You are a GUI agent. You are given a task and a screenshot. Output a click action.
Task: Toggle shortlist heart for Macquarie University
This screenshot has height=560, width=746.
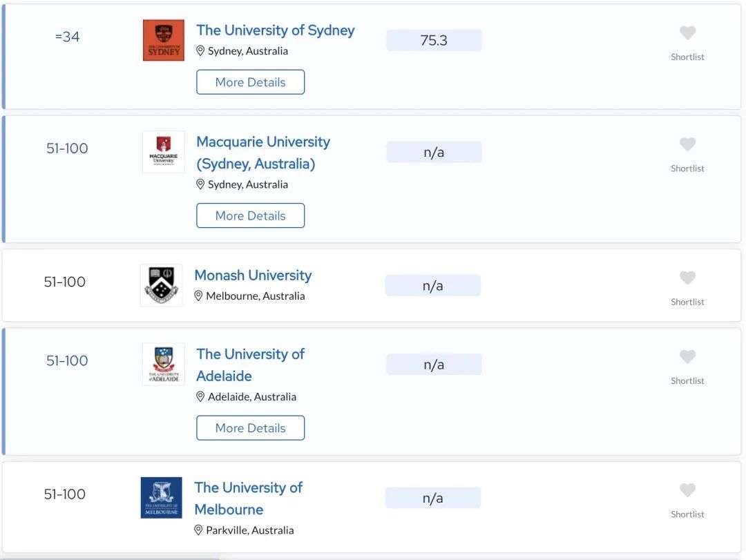(687, 144)
